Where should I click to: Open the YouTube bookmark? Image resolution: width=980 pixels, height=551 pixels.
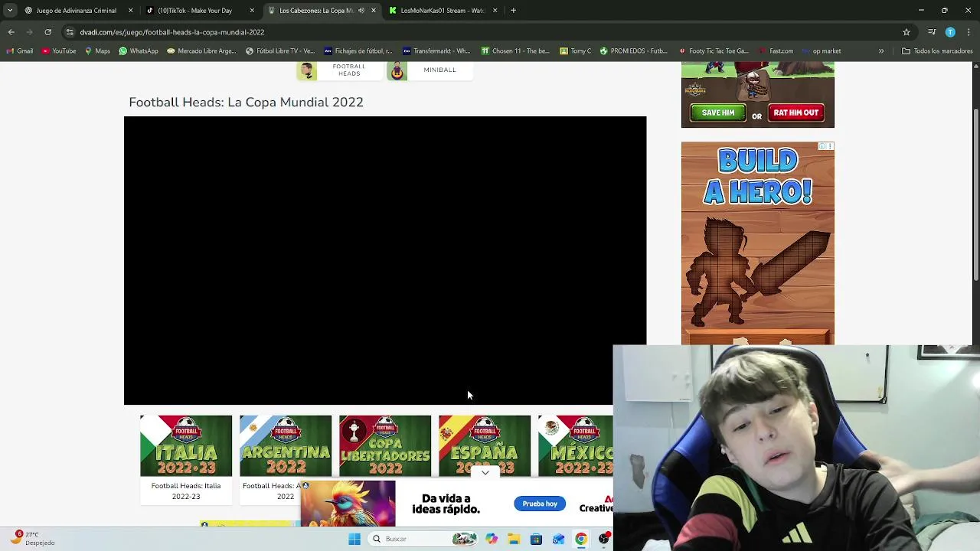point(59,51)
